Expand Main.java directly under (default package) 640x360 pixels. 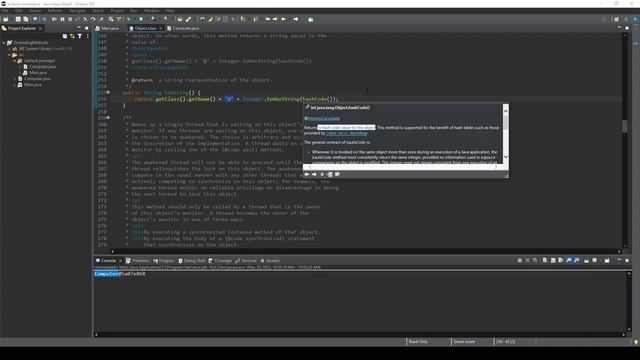20,73
